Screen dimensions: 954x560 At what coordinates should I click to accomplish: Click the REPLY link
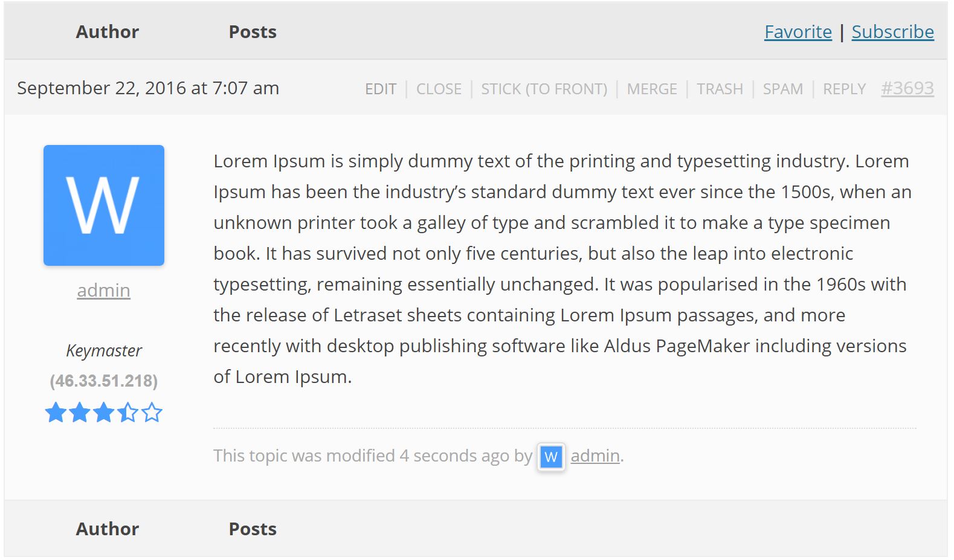coord(844,89)
